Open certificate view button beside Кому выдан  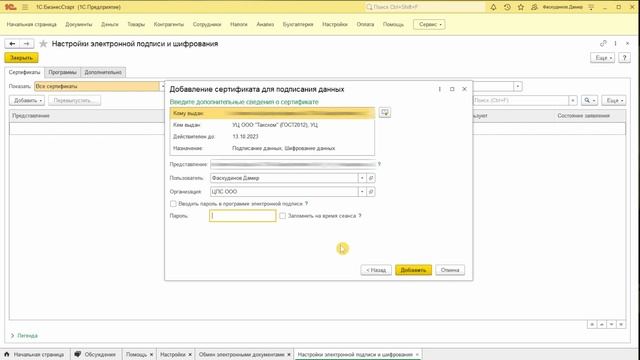(x=384, y=112)
